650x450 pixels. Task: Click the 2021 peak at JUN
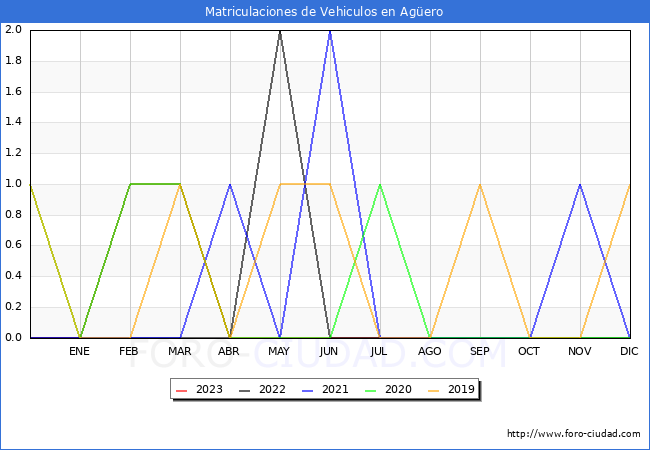tap(330, 31)
